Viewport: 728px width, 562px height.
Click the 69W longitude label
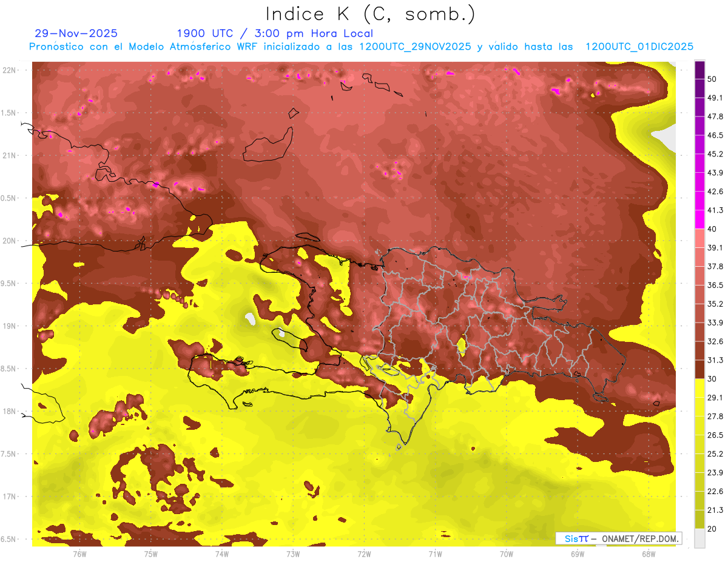click(578, 554)
